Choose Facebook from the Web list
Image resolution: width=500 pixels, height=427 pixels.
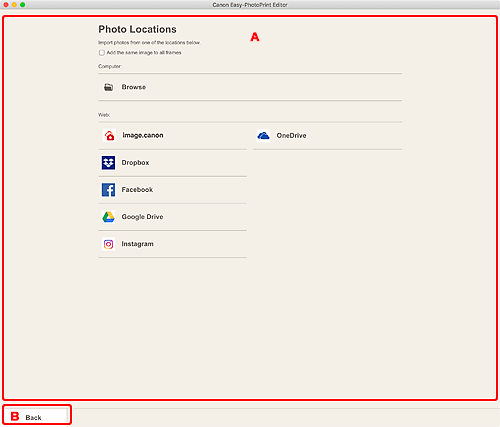point(172,190)
